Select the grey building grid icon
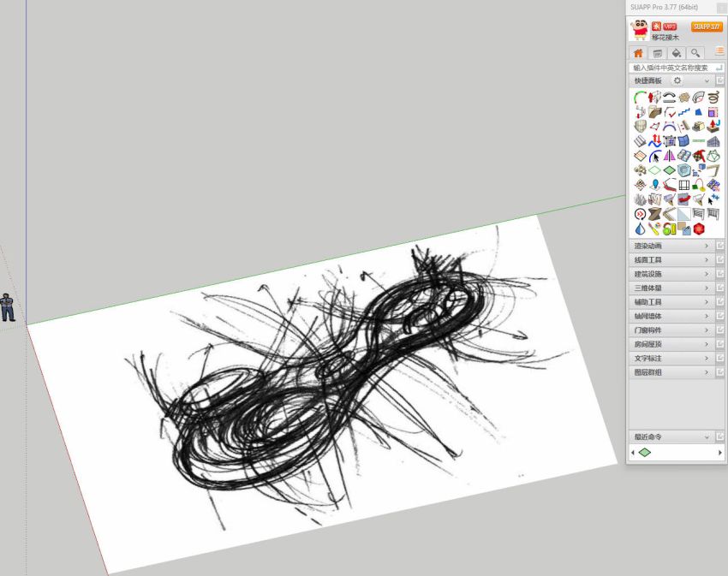The image size is (728, 576). click(x=713, y=140)
